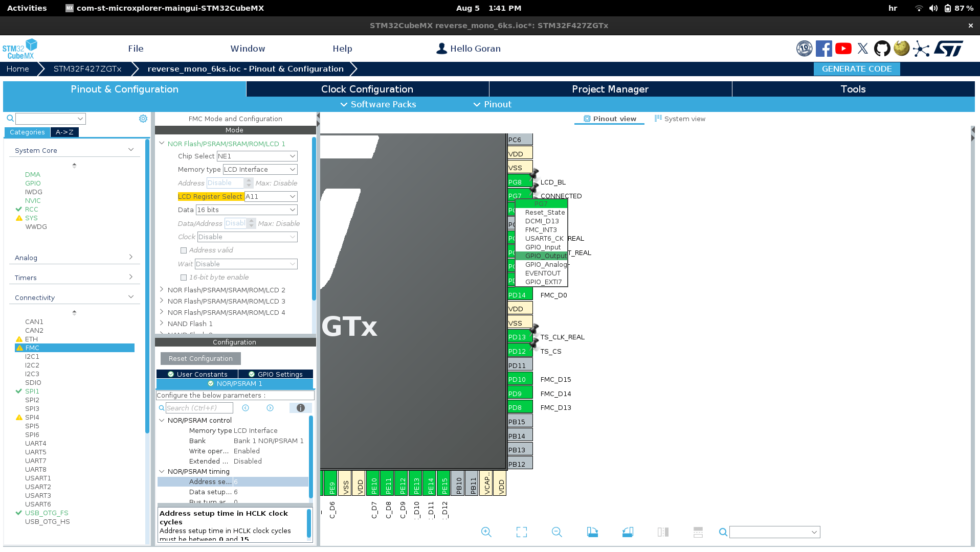980x552 pixels.
Task: Open the File menu
Action: click(x=136, y=49)
